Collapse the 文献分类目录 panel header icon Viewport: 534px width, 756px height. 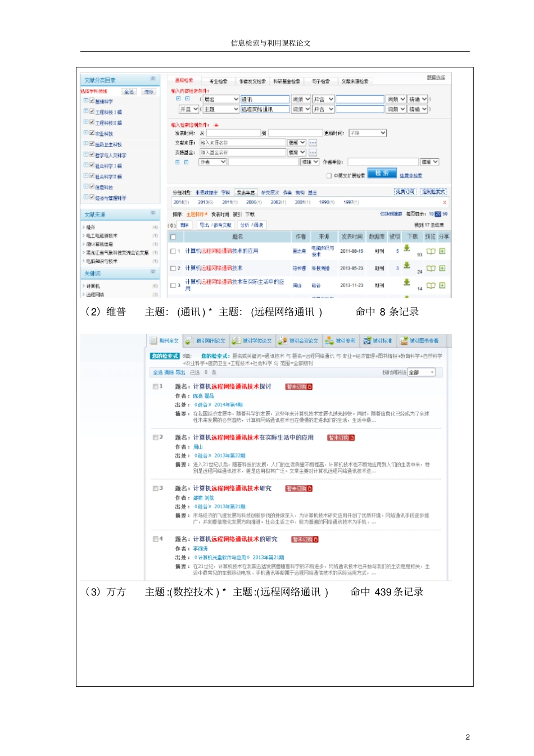[x=153, y=79]
